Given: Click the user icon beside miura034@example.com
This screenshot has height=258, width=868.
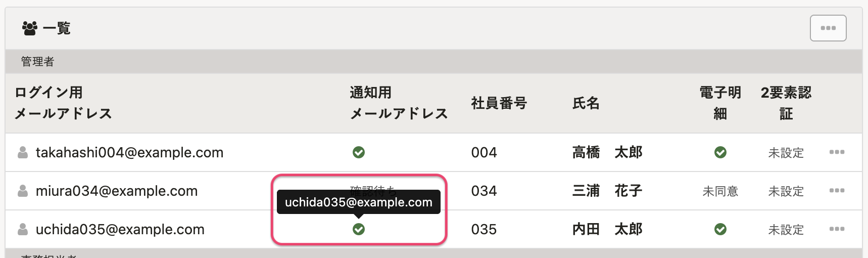Looking at the screenshot, I should tap(23, 191).
